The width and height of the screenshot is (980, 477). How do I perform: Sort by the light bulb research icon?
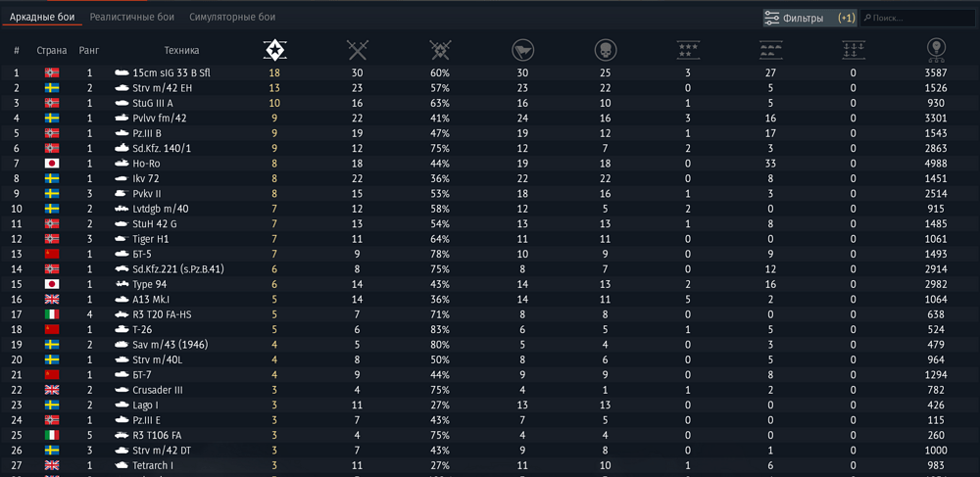click(x=936, y=50)
